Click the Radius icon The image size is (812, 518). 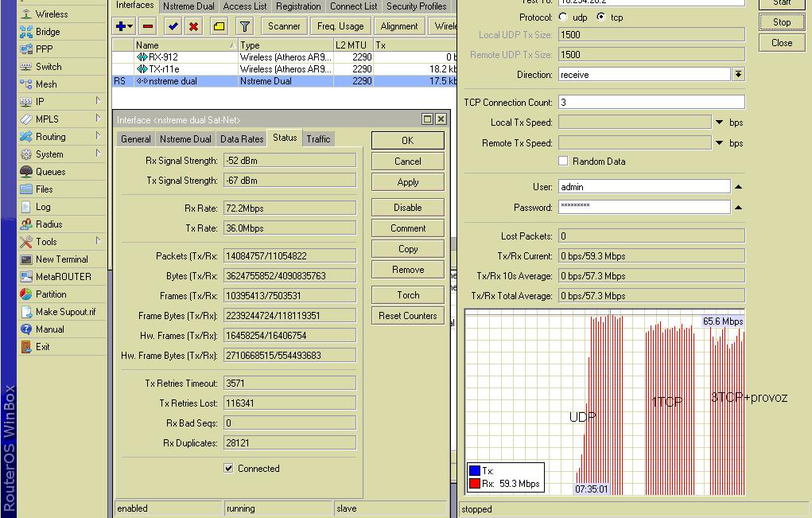(x=26, y=224)
